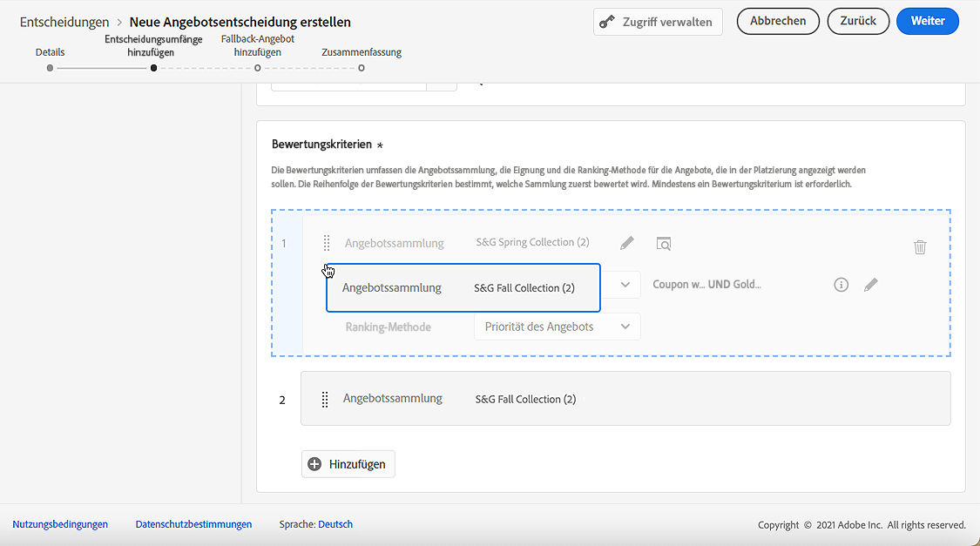The height and width of the screenshot is (546, 980).
Task: Click the key icon for Zugriff verwalten
Action: [607, 22]
